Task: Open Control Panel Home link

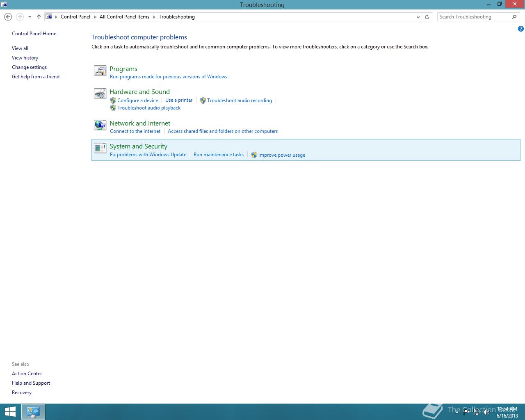Action: [34, 34]
